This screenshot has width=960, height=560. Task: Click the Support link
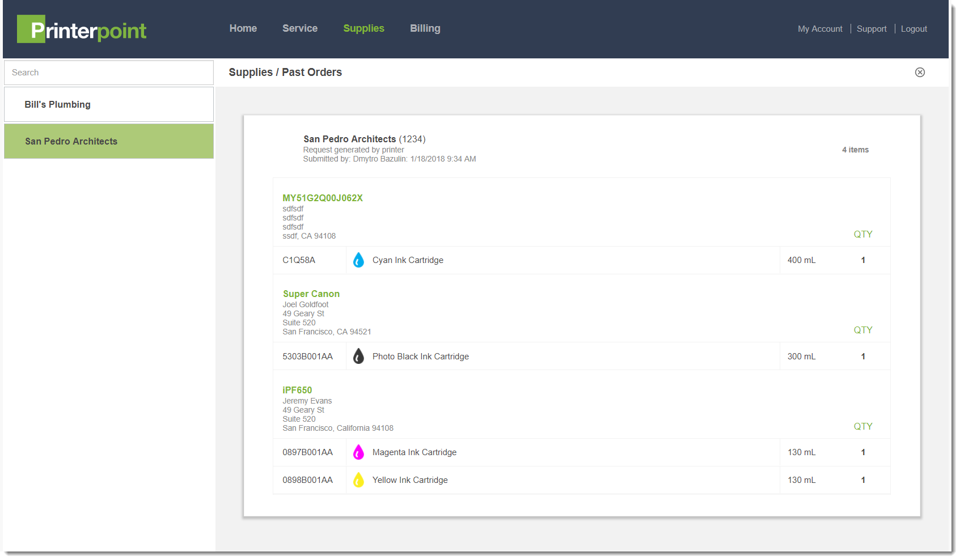[871, 29]
